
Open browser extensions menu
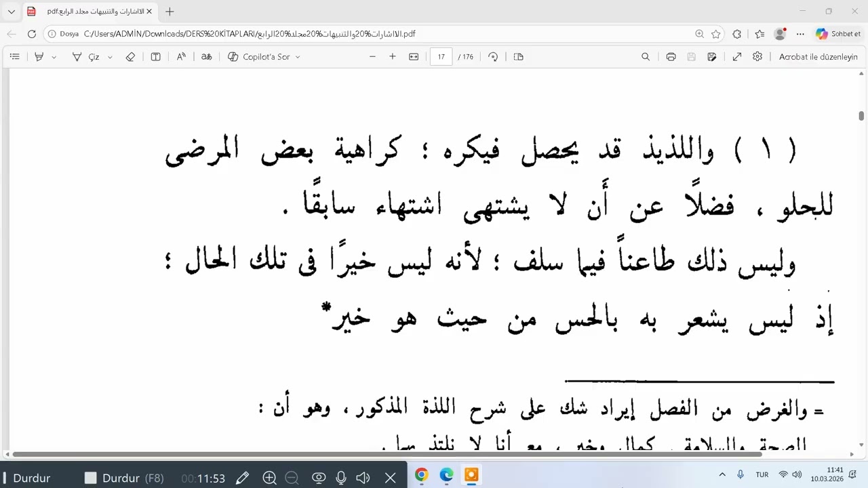pyautogui.click(x=737, y=34)
